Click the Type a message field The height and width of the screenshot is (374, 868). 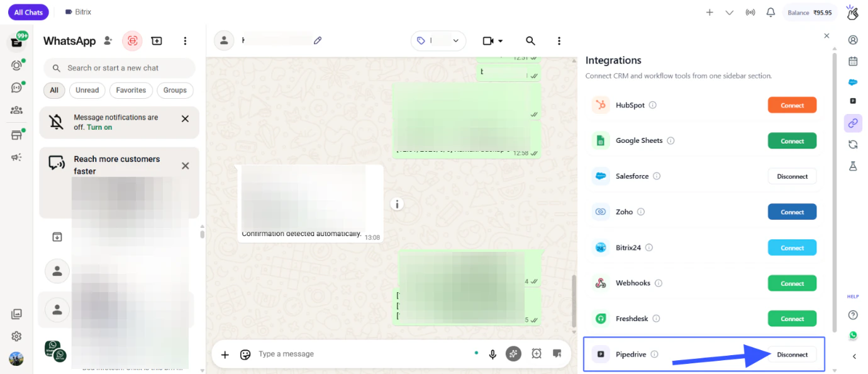coord(362,354)
